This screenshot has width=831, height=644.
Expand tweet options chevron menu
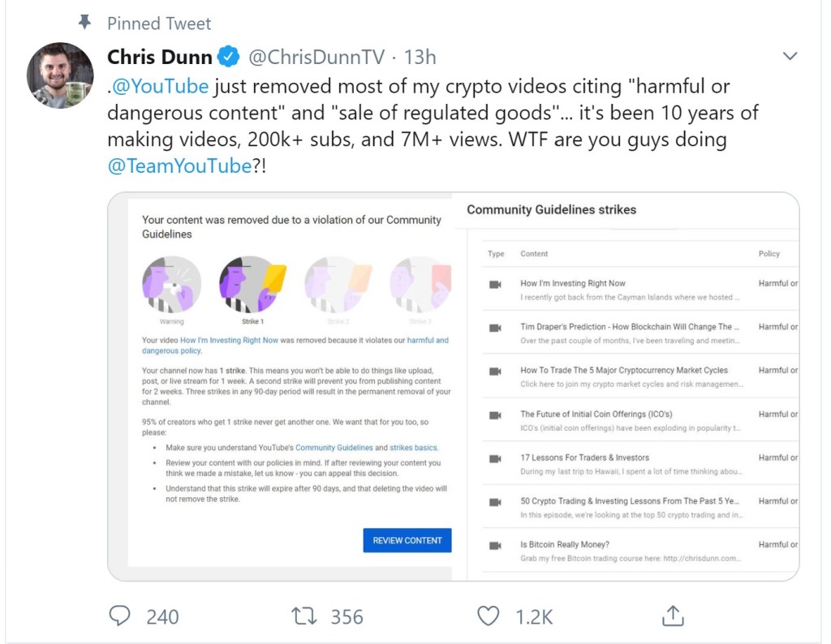point(789,56)
